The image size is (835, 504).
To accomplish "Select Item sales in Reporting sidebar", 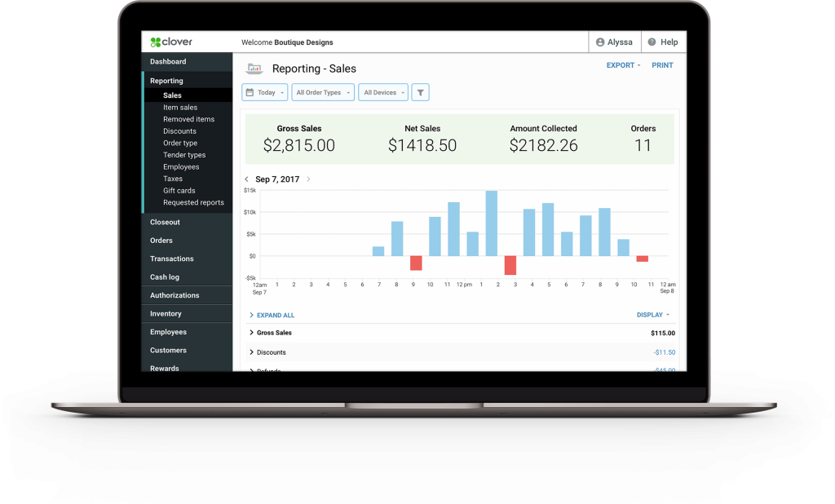I will pyautogui.click(x=180, y=108).
